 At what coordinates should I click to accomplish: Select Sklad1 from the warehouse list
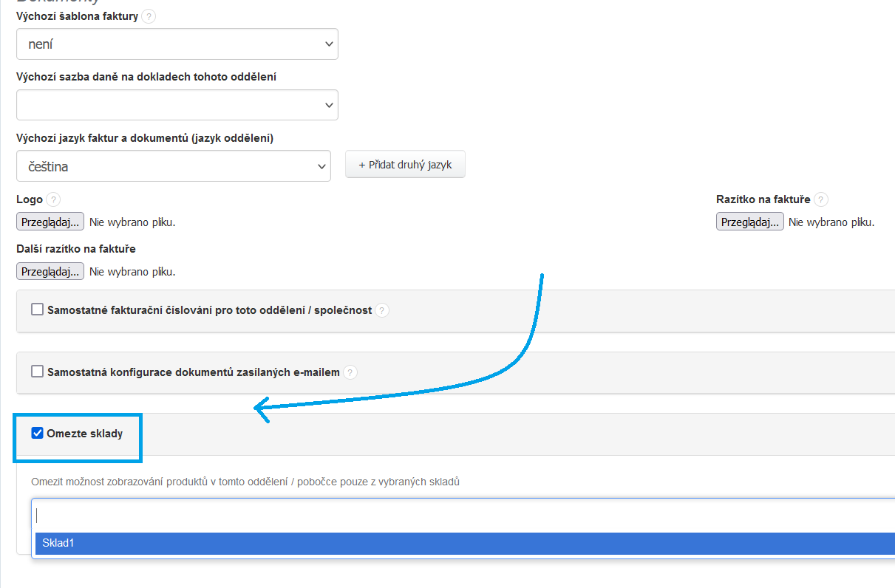[x=59, y=543]
